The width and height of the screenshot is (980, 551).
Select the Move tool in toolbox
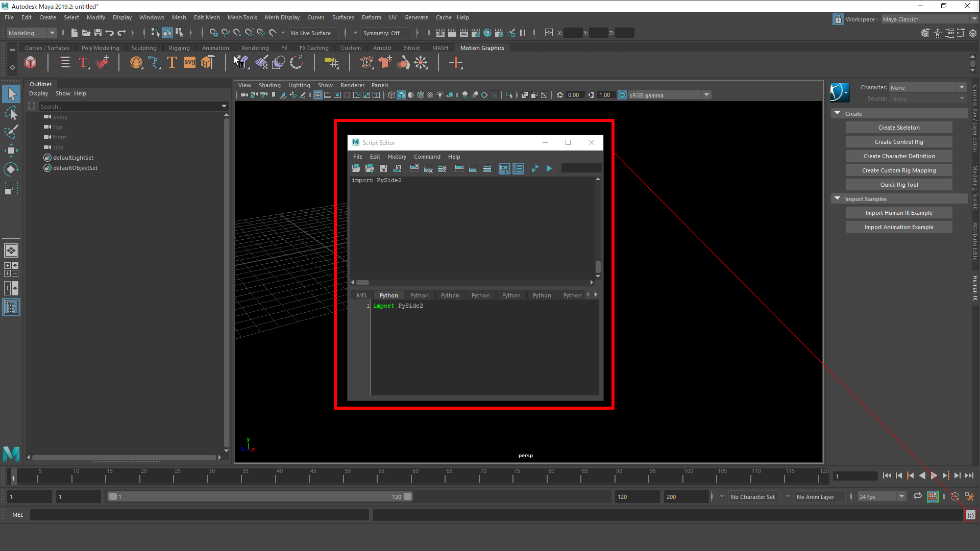pos(11,151)
